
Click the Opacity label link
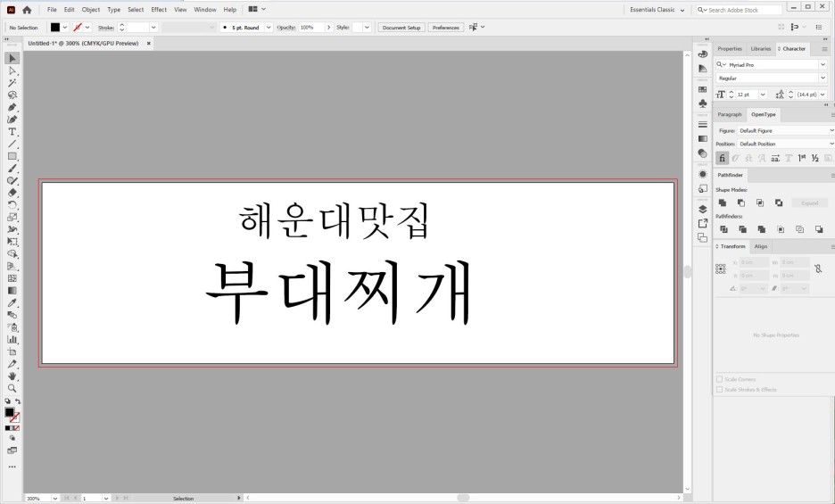[286, 27]
